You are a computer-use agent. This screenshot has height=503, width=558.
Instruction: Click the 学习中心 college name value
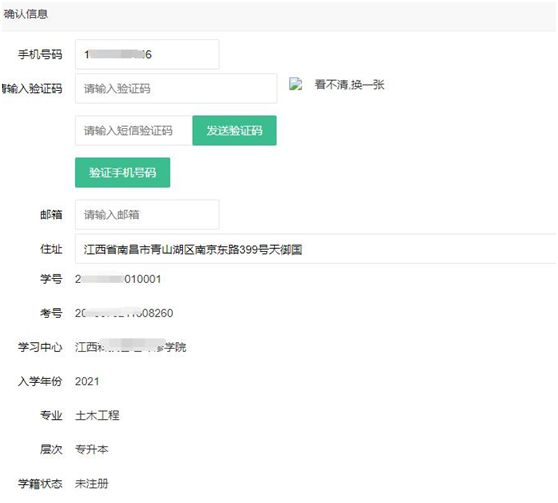(x=130, y=347)
